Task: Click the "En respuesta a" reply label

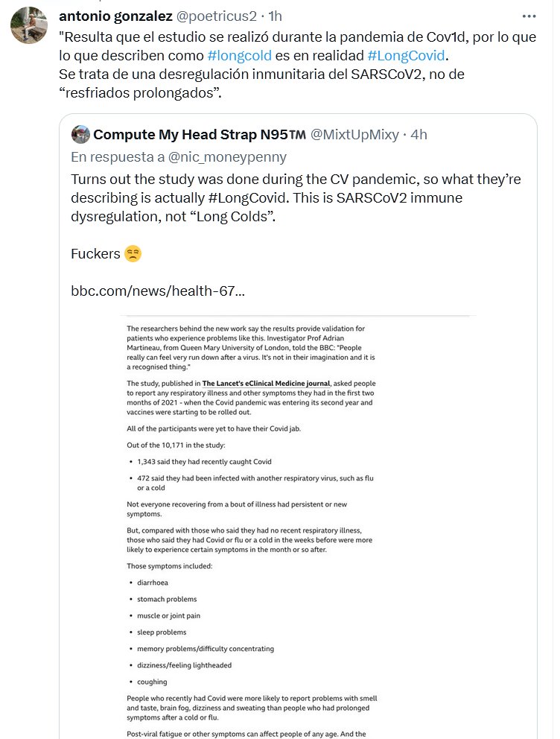Action: pos(118,157)
